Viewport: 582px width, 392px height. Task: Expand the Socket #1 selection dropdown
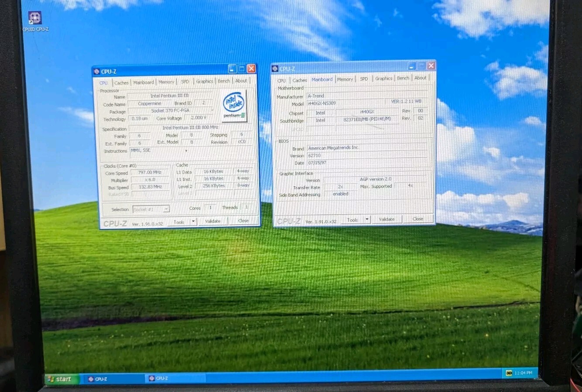click(166, 209)
